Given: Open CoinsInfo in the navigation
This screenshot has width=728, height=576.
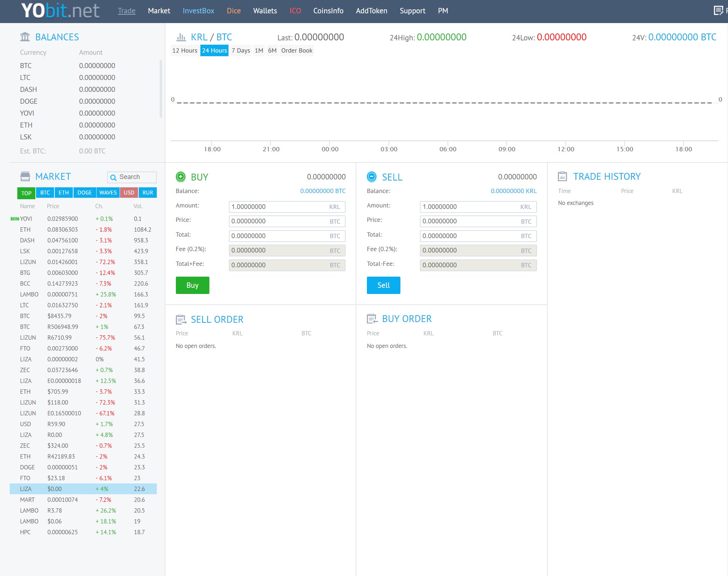Looking at the screenshot, I should 328,11.
